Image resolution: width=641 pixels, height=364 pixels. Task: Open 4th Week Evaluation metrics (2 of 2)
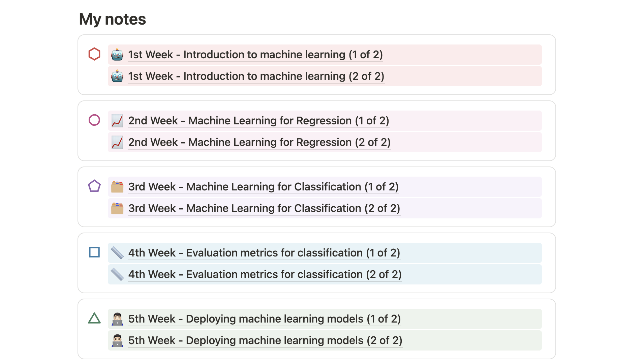265,274
